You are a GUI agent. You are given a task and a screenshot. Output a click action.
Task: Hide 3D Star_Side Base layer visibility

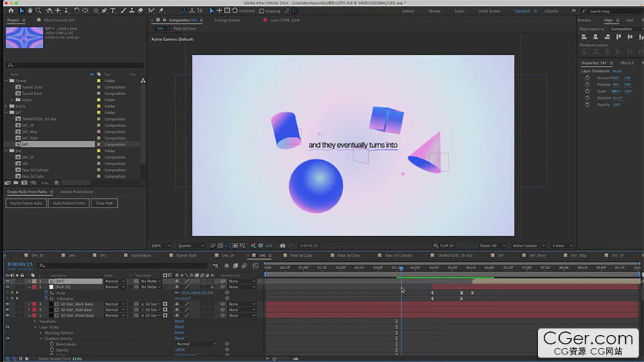[x=7, y=310]
